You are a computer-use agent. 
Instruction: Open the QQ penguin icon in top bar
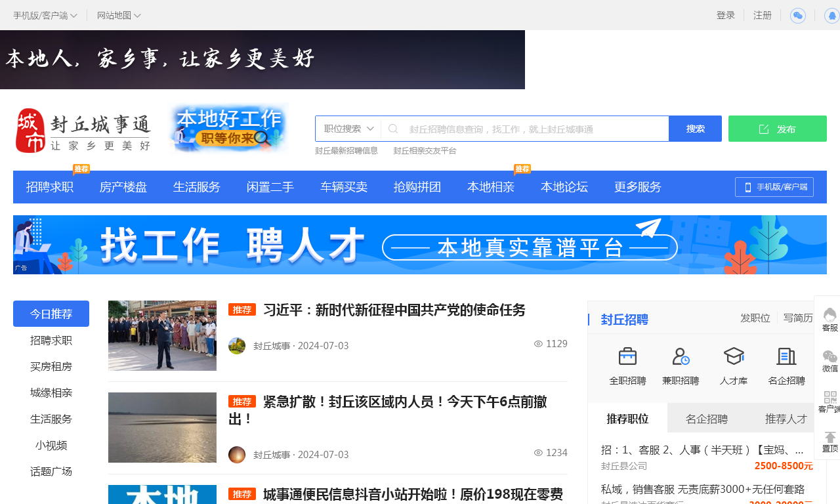click(831, 16)
